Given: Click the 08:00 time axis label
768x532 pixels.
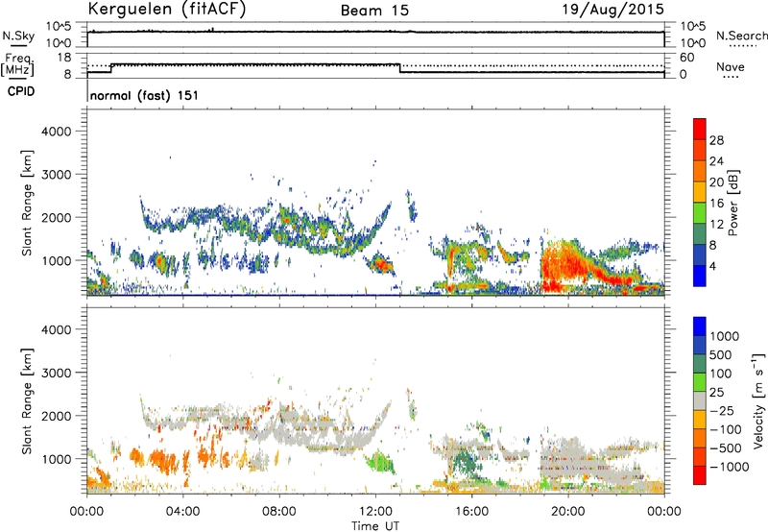Looking at the screenshot, I should click(279, 512).
